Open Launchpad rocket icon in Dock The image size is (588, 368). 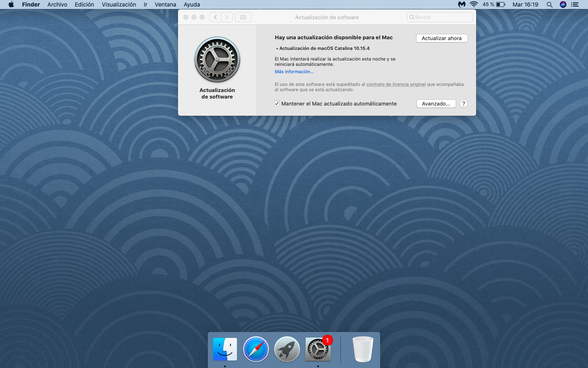(287, 350)
